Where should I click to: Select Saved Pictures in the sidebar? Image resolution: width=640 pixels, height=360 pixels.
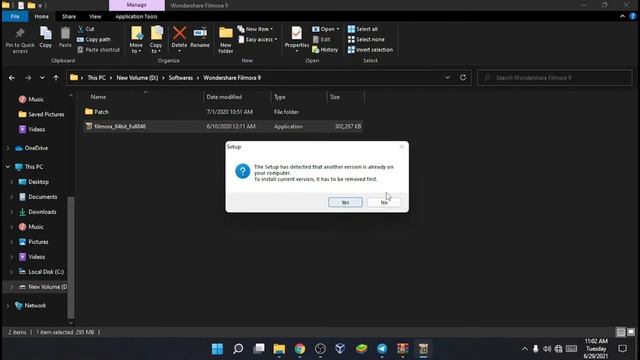pyautogui.click(x=42, y=114)
